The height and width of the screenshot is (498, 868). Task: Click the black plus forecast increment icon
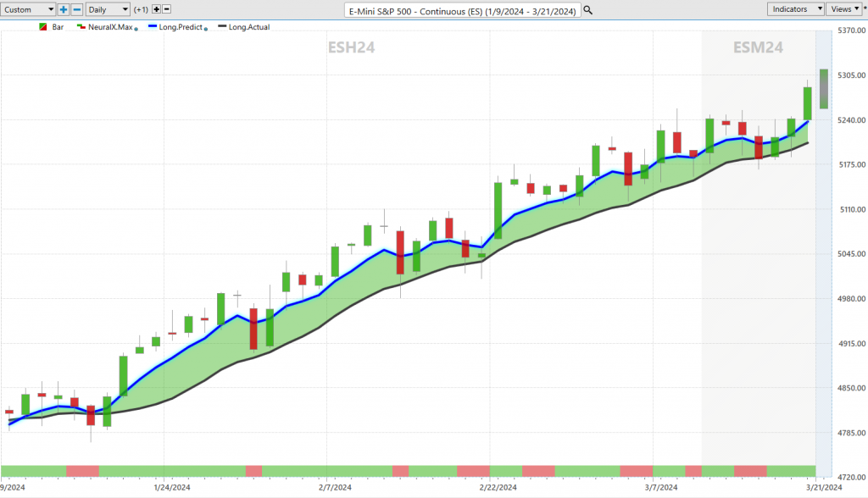(x=156, y=9)
